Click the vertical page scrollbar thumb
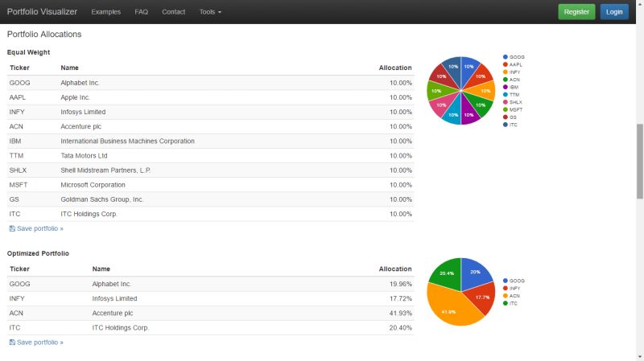Image resolution: width=644 pixels, height=361 pixels. pos(640,162)
